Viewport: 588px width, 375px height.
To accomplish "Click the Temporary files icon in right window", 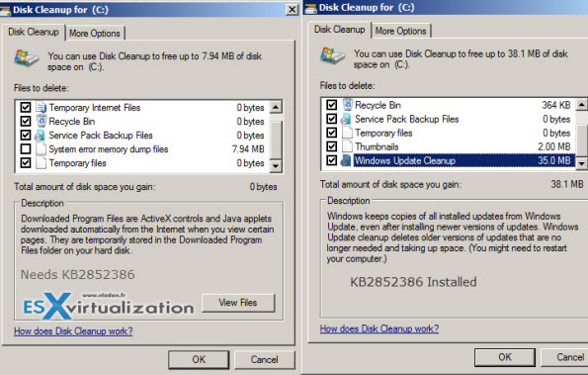I will pyautogui.click(x=347, y=133).
